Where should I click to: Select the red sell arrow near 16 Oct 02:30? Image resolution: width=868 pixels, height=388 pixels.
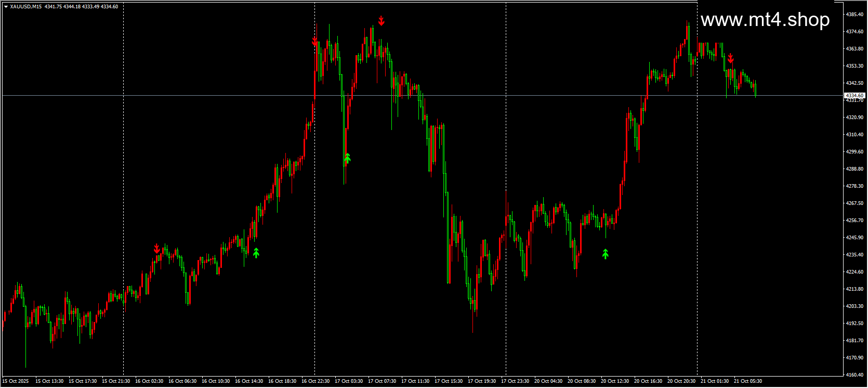coord(157,249)
